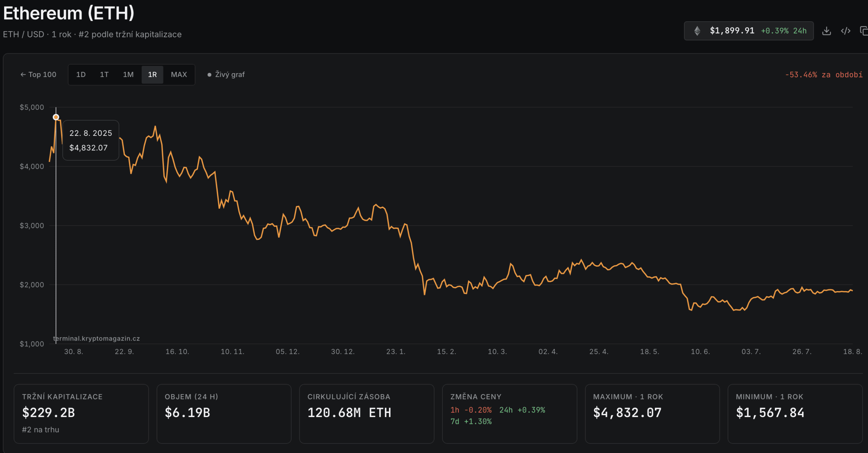Image resolution: width=868 pixels, height=453 pixels.
Task: Select the 1T timeframe tab
Action: (x=104, y=75)
